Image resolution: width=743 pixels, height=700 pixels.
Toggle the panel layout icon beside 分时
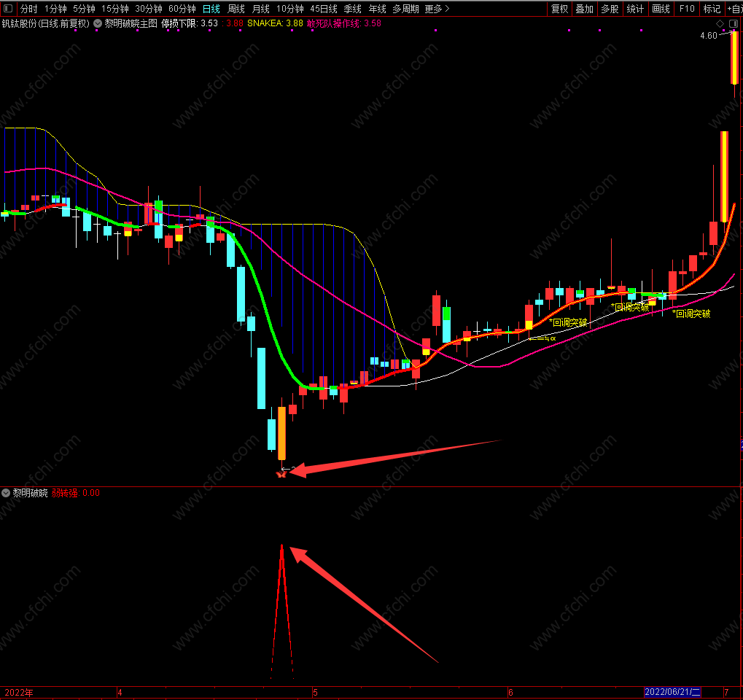coord(8,8)
